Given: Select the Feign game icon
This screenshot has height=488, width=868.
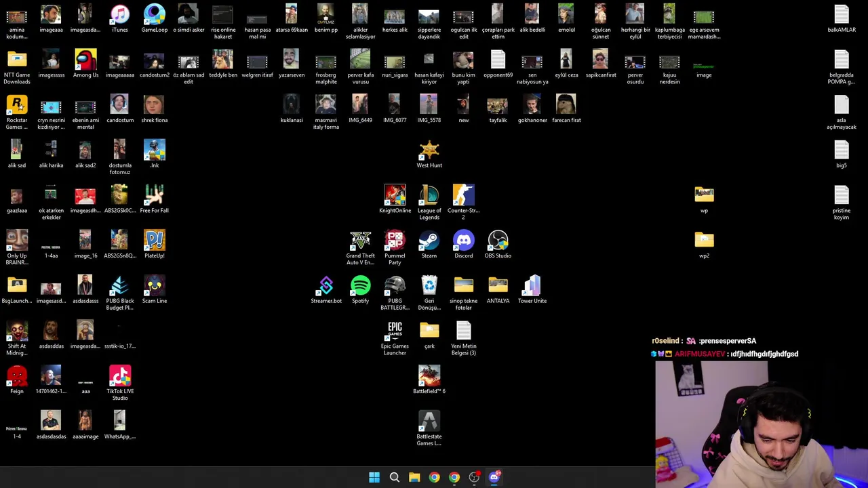Looking at the screenshot, I should [x=17, y=381].
